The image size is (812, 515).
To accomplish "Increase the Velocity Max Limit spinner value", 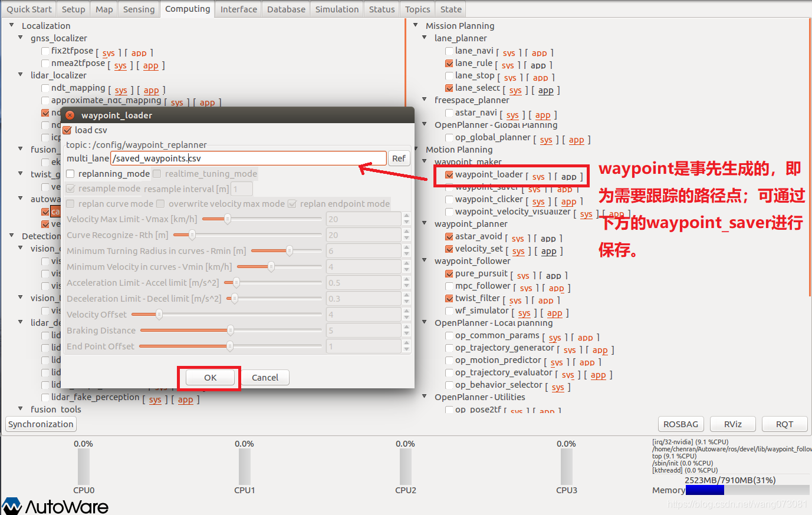I will tap(406, 216).
